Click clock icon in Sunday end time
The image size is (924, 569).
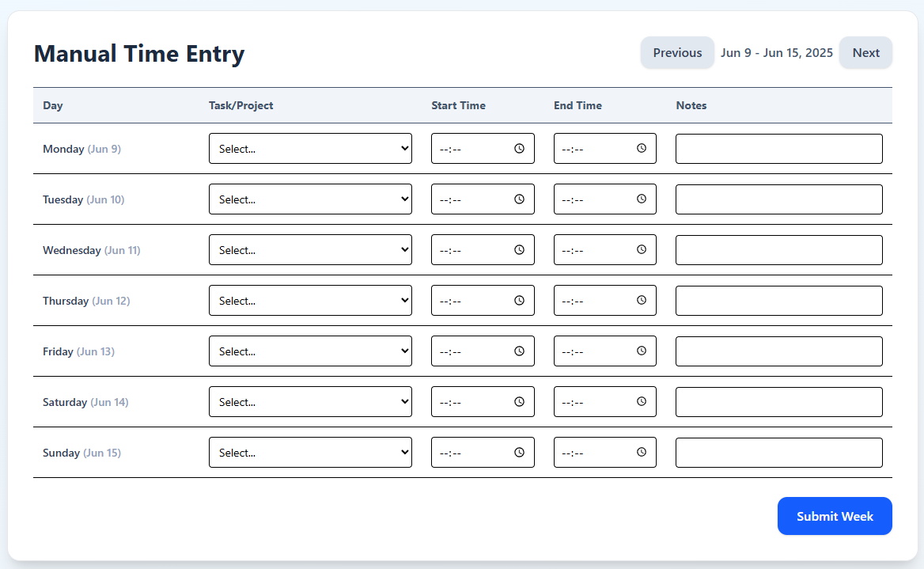[641, 453]
